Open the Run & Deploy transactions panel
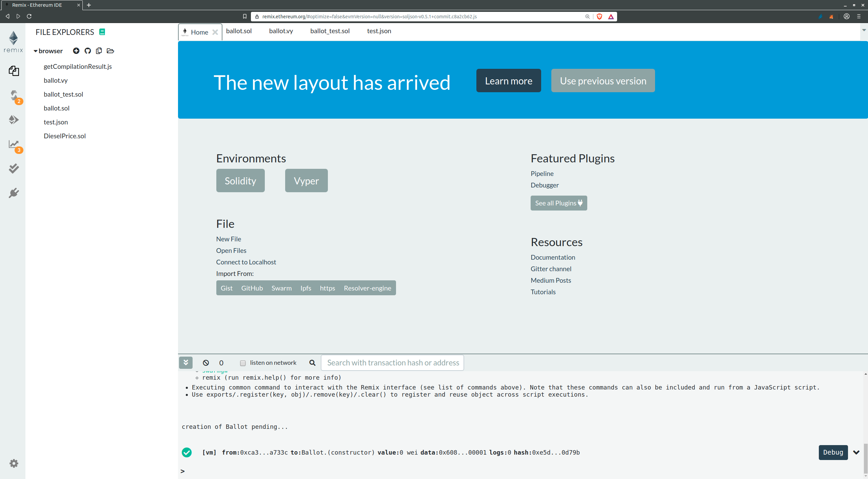Image resolution: width=868 pixels, height=479 pixels. click(x=14, y=119)
